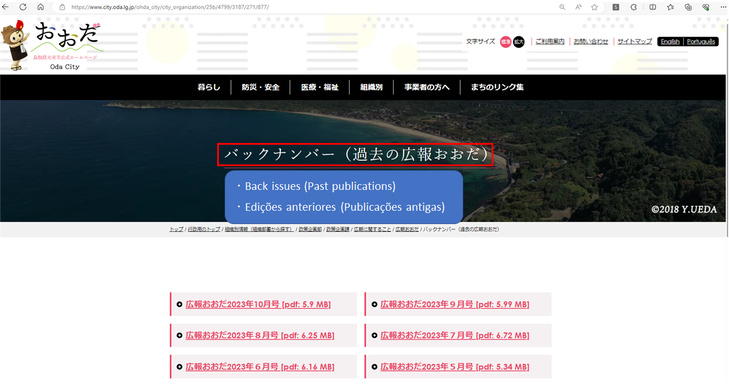The width and height of the screenshot is (729, 385).
Task: Open the 組織別 menu
Action: click(371, 87)
